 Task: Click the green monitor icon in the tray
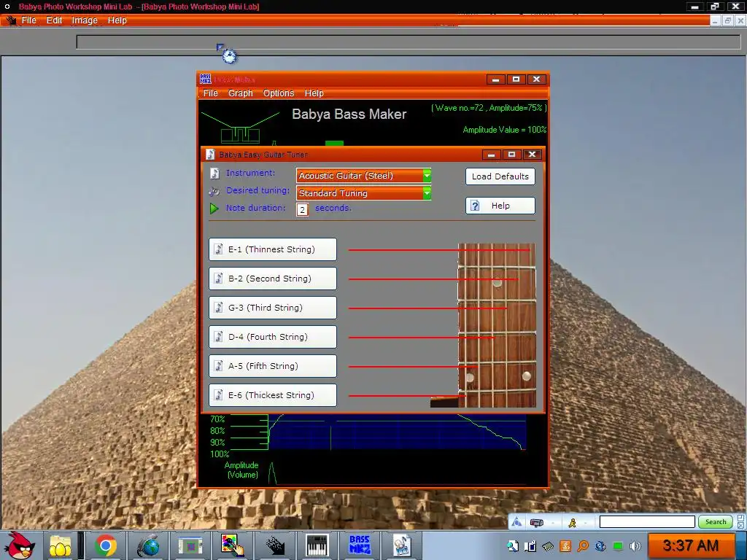[x=618, y=546]
